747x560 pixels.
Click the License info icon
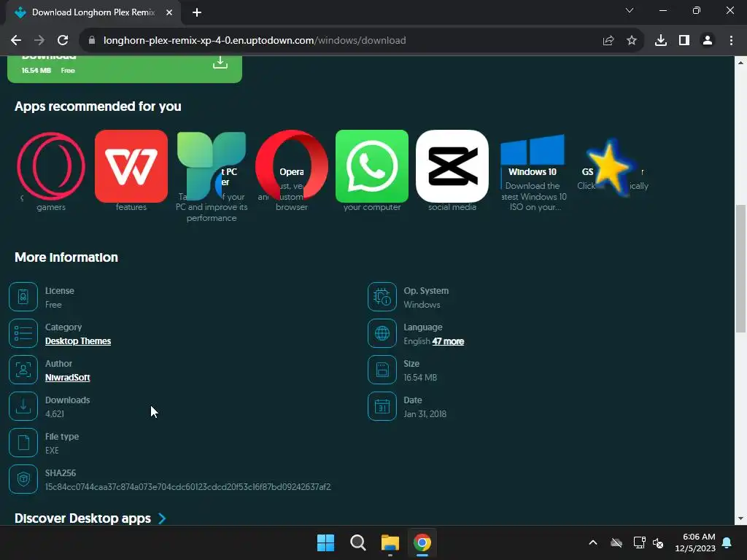pos(23,297)
